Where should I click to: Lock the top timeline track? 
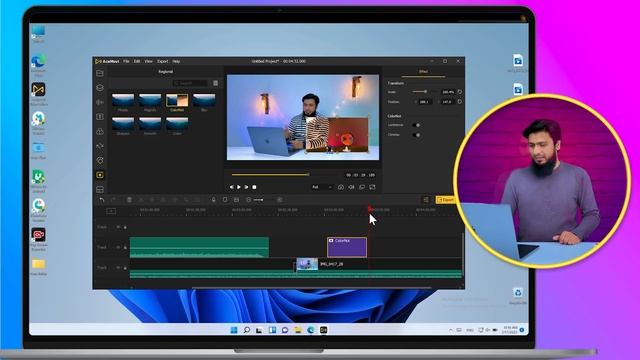point(125,227)
